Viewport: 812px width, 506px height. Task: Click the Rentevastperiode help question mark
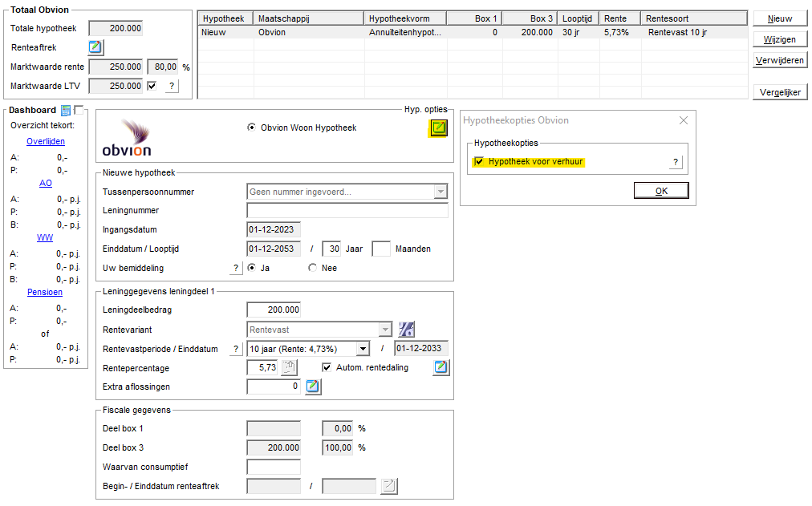(236, 350)
